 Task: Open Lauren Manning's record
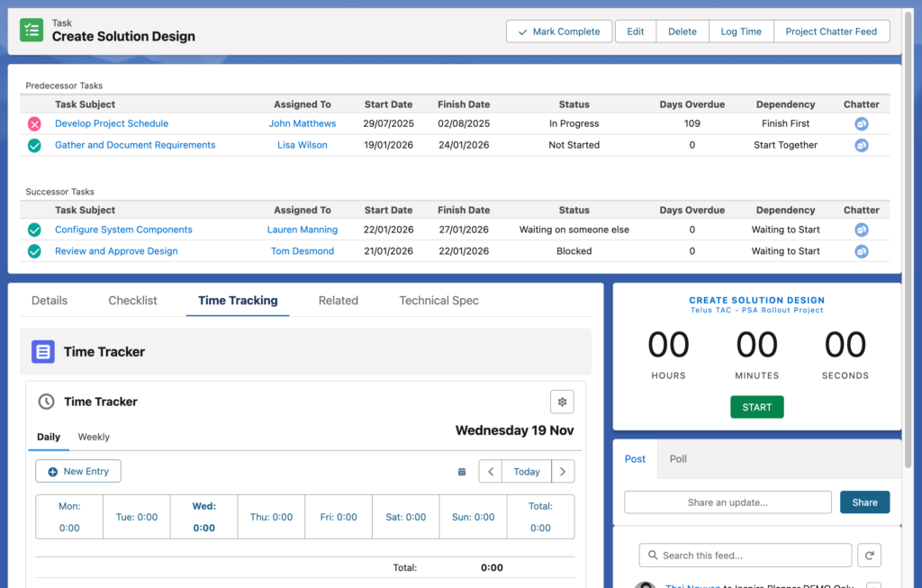point(303,230)
